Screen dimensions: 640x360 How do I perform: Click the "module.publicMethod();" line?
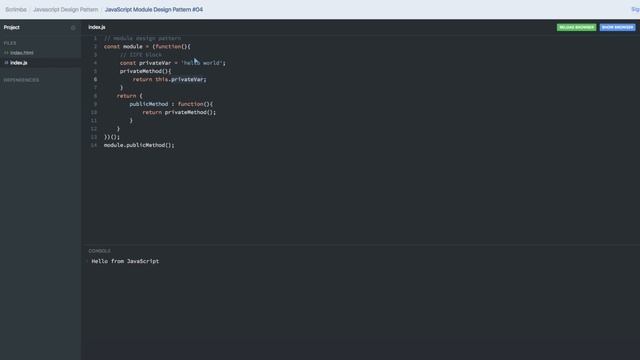[139, 145]
